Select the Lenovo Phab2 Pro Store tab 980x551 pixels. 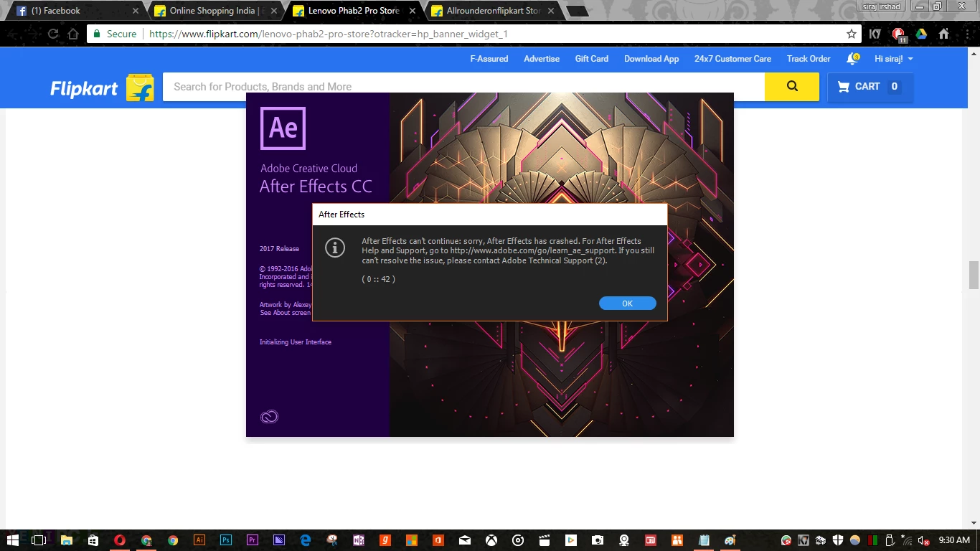(353, 11)
